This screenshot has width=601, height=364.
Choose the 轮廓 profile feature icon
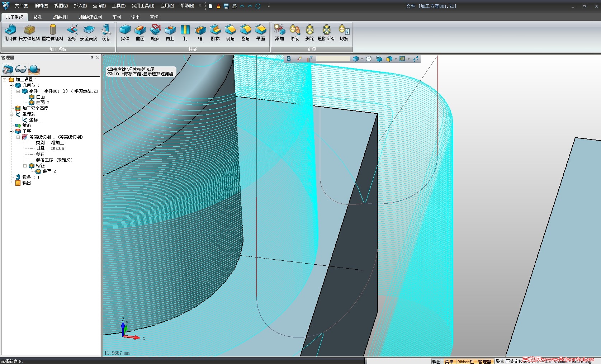155,32
